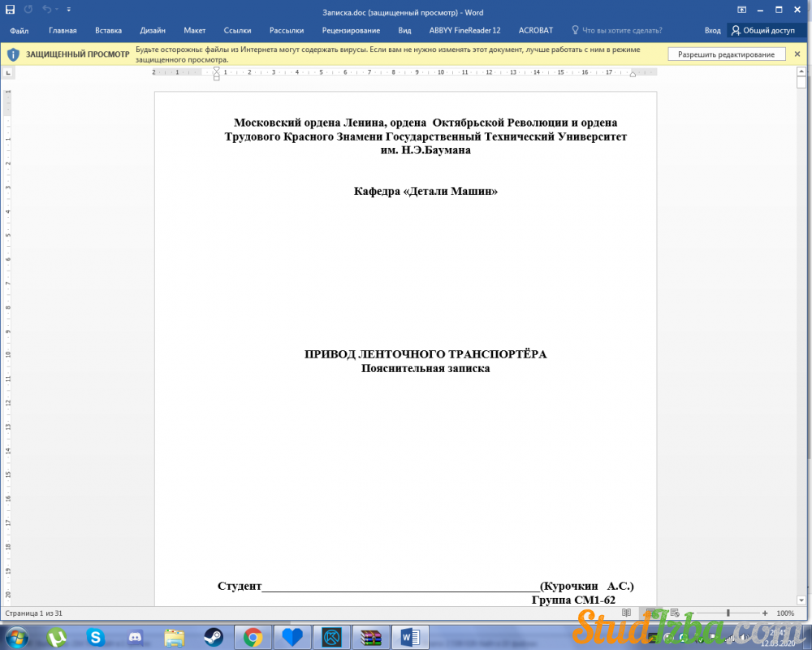Click the title 'ПРИВОД ЛЕНТОЧНОГО ТРАНСПОРТЁРА'
Image resolution: width=812 pixels, height=650 pixels.
coord(425,354)
